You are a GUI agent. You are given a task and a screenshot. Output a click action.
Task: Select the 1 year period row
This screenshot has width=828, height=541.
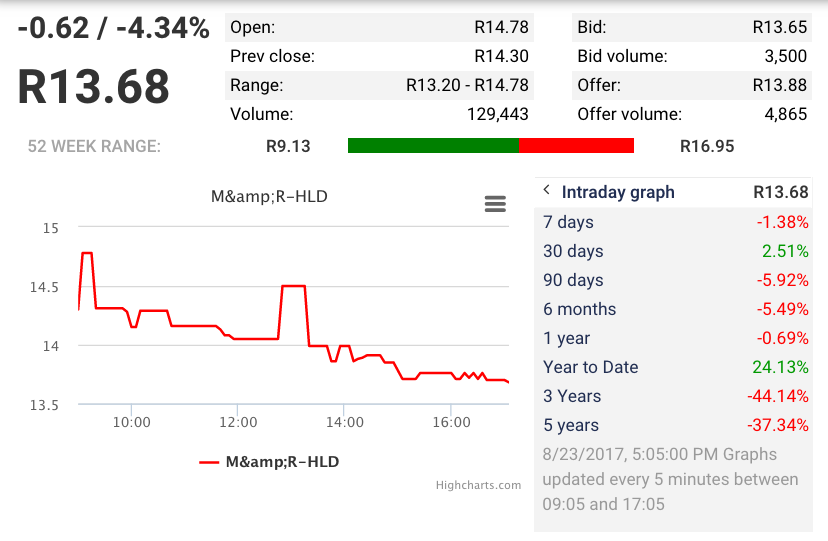pyautogui.click(x=675, y=338)
